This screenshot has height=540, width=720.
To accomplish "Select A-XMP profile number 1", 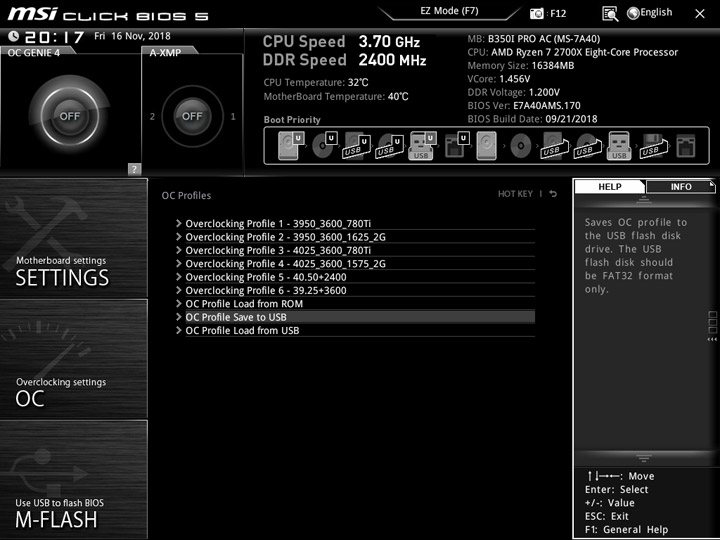I will (x=233, y=117).
